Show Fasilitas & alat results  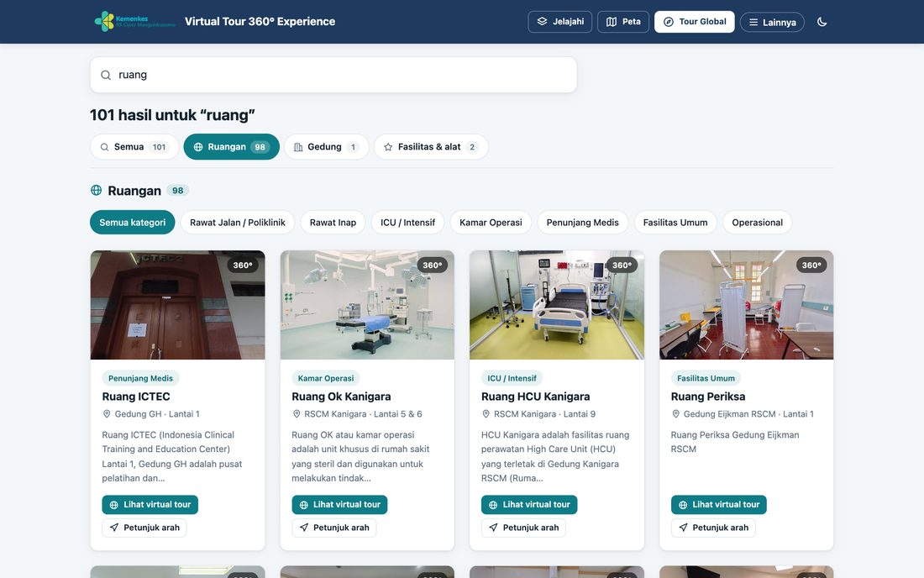pos(431,147)
